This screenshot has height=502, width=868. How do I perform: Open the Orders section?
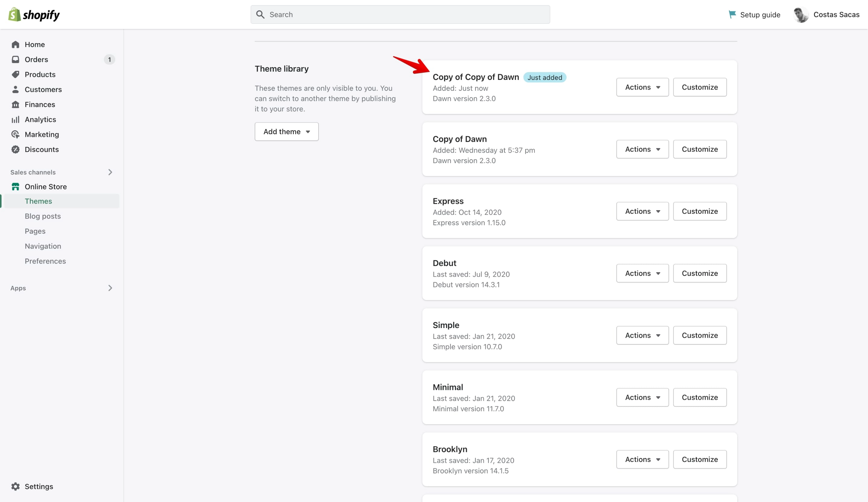(x=36, y=59)
